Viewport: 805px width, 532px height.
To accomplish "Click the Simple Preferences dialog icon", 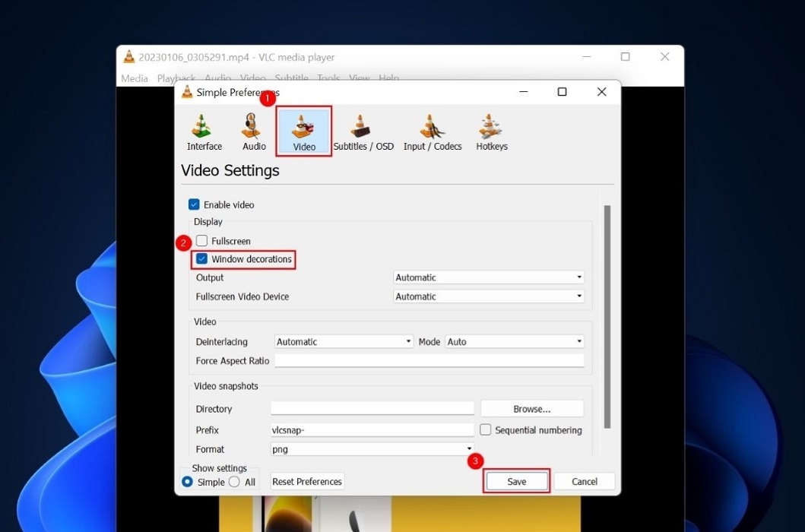I will tap(185, 92).
